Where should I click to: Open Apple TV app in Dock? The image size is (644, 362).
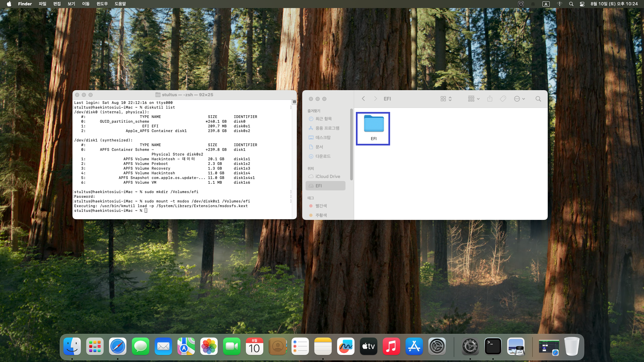pyautogui.click(x=369, y=346)
